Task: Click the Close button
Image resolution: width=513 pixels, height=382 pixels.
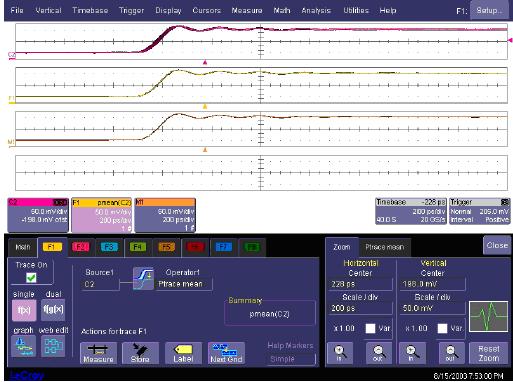Action: pos(497,245)
